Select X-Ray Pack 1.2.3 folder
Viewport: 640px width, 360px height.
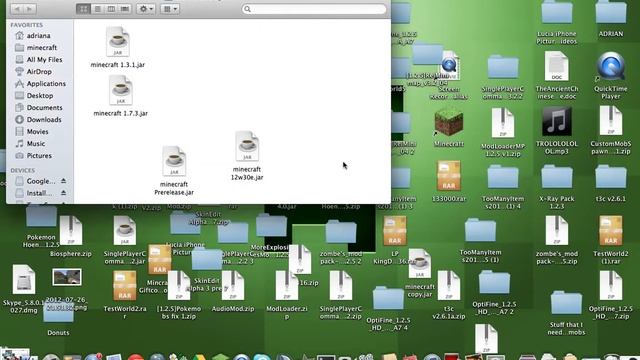[557, 177]
